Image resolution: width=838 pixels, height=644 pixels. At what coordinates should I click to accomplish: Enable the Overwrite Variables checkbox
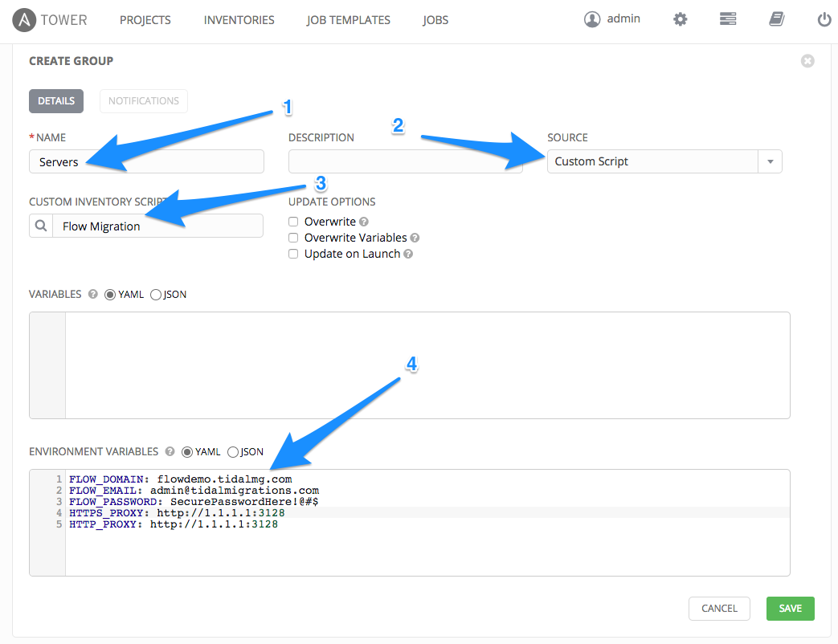point(293,238)
